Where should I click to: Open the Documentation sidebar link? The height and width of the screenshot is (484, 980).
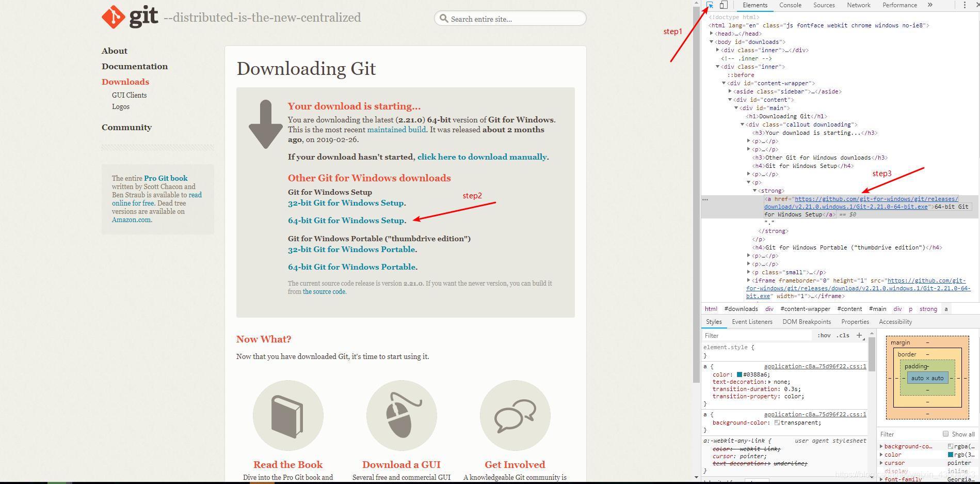pos(135,66)
